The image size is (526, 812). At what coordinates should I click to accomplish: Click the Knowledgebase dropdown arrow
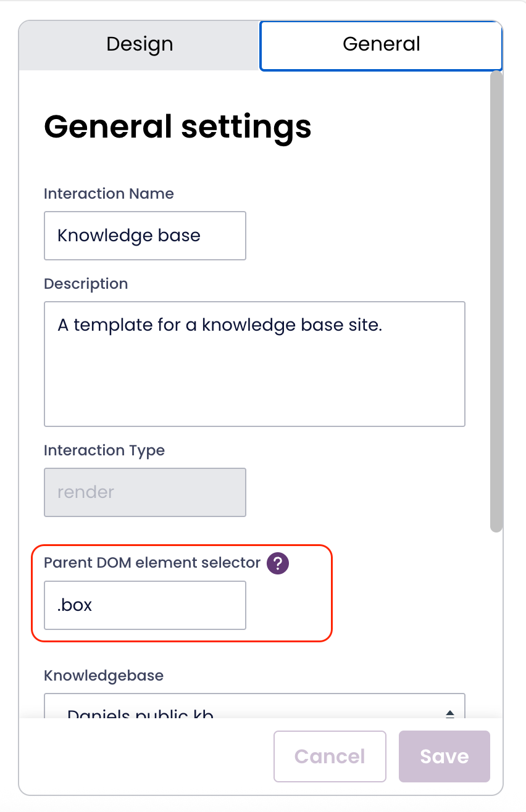click(450, 713)
